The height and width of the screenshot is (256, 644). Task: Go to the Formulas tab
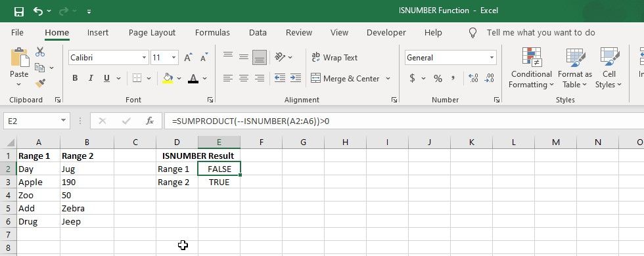[212, 32]
